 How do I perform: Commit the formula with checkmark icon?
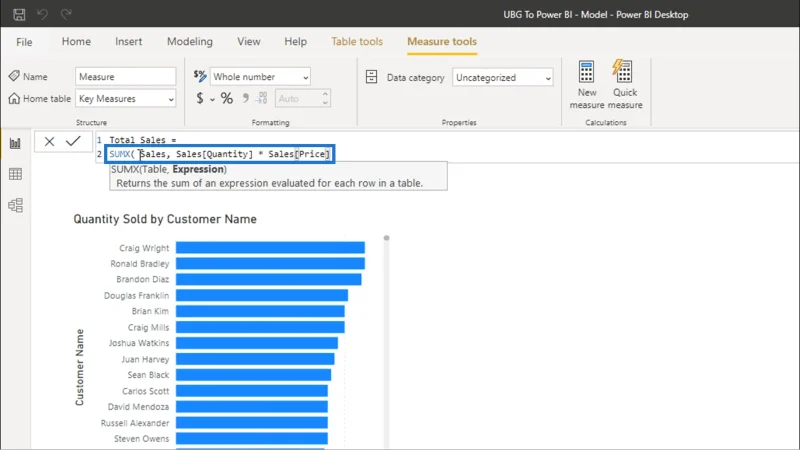tap(73, 141)
